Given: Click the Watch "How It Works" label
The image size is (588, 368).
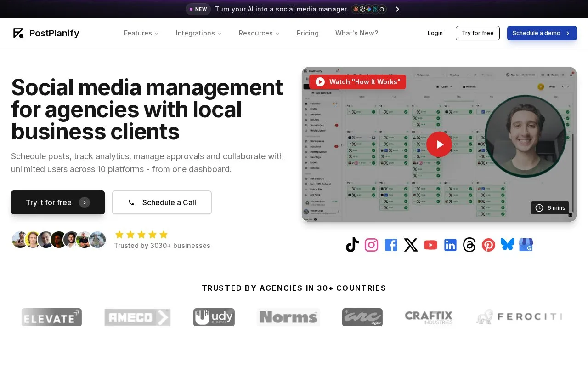Looking at the screenshot, I should pyautogui.click(x=357, y=82).
